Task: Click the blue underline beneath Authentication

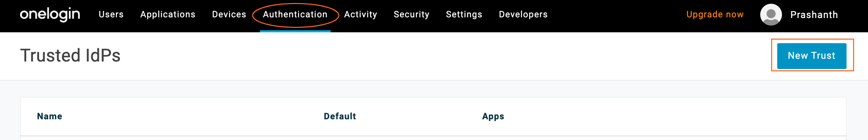Action: click(x=295, y=31)
